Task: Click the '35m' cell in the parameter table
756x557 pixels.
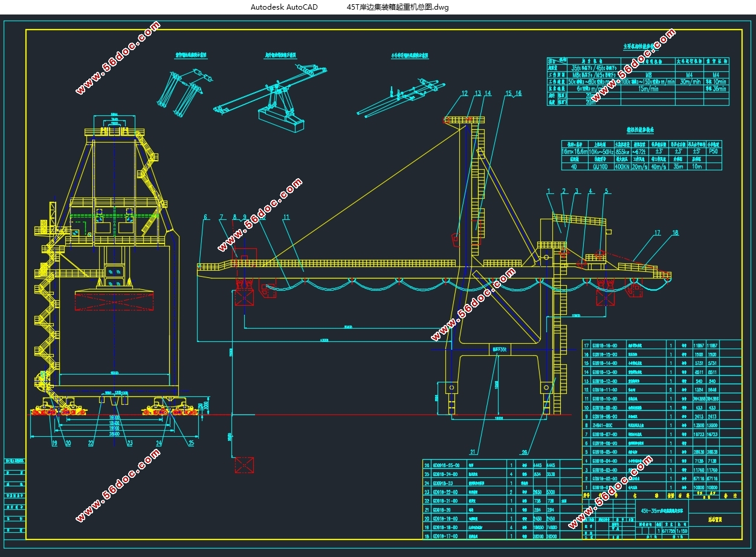Action: [677, 167]
